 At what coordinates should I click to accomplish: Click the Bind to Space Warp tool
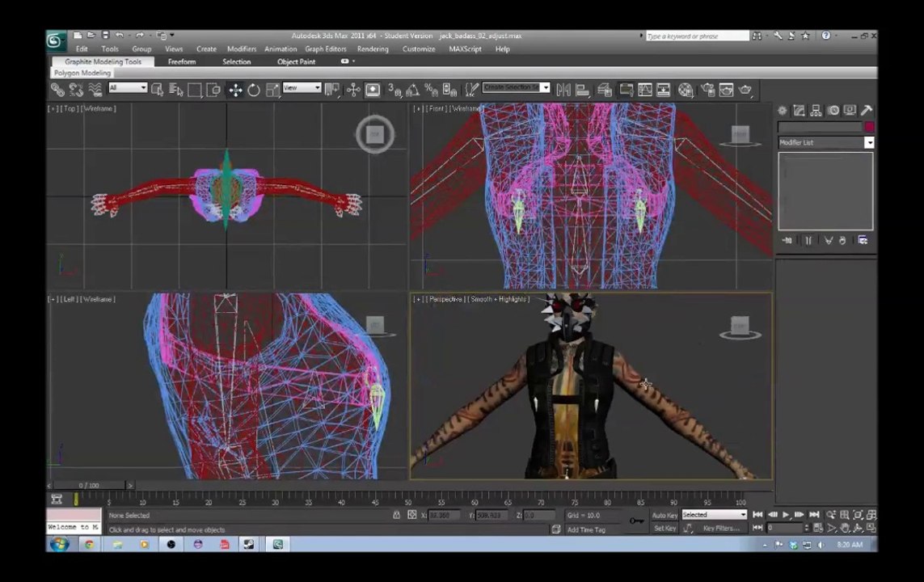(95, 90)
